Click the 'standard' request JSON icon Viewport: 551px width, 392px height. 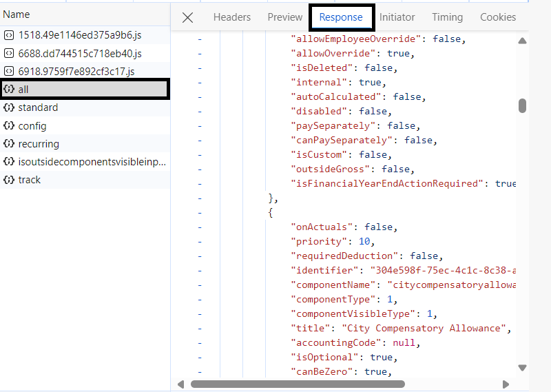coord(9,107)
